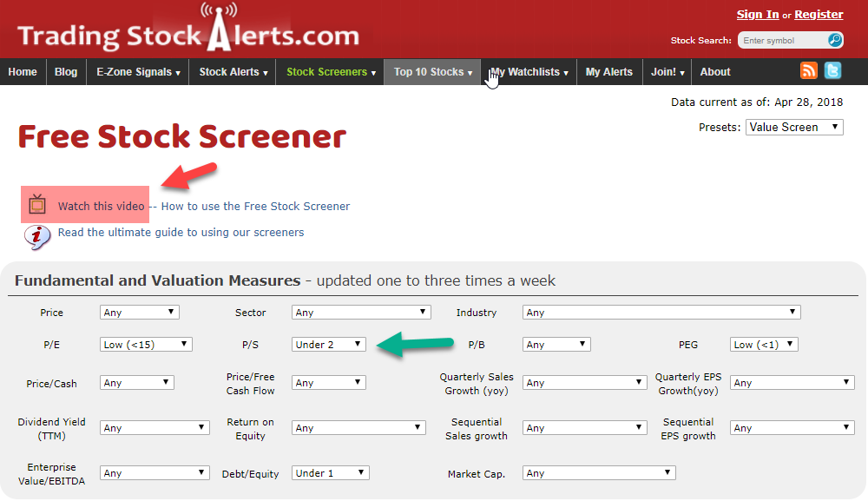Open the Dividend Yield (TTM) dropdown
The image size is (868, 501).
coord(155,428)
